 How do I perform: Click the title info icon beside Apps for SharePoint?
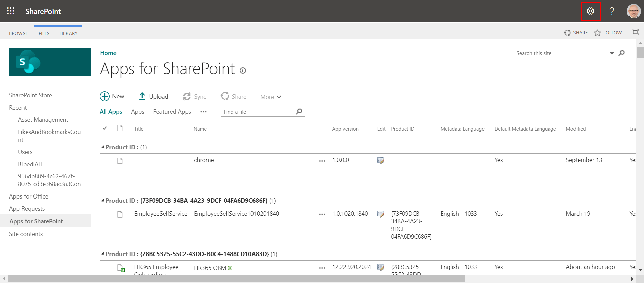[243, 70]
